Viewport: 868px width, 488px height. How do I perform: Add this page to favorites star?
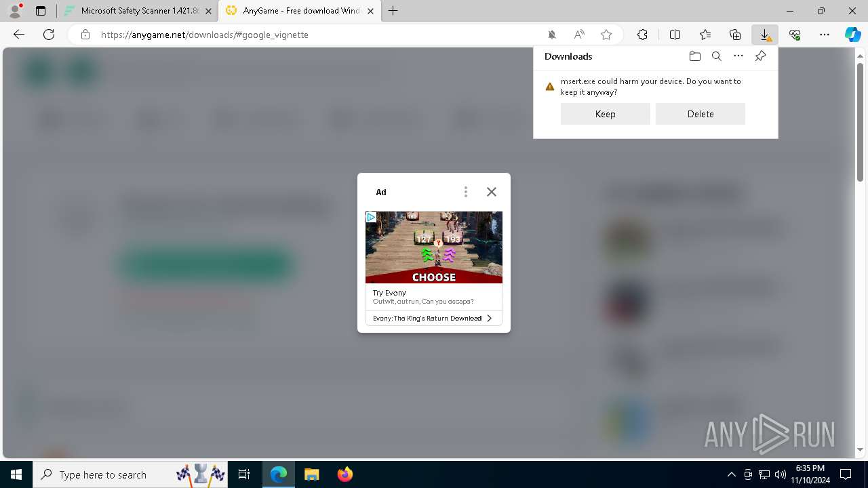[606, 35]
